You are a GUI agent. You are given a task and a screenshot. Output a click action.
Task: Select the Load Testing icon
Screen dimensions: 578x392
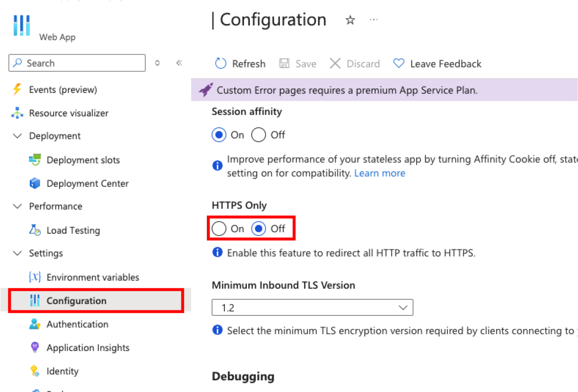34,230
